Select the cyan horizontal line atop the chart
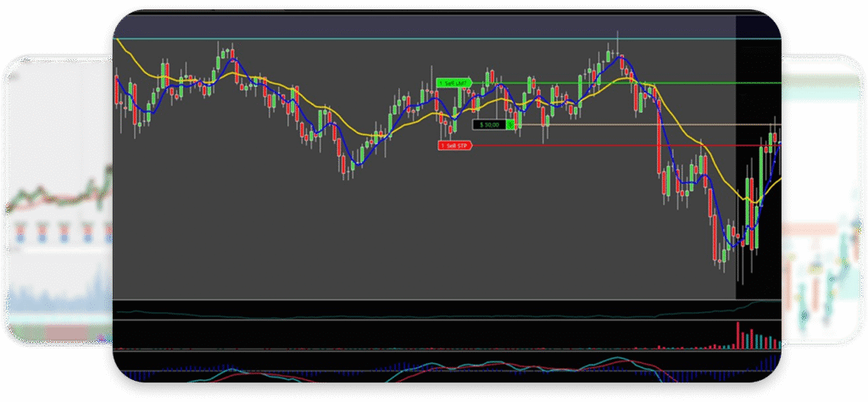The width and height of the screenshot is (868, 402). click(x=424, y=38)
